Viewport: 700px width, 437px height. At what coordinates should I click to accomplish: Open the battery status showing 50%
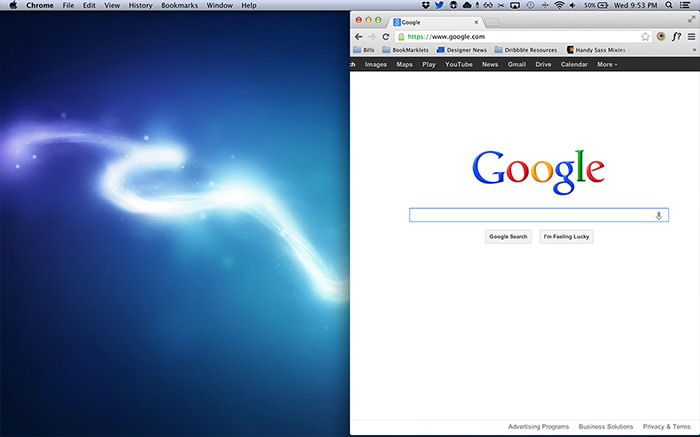click(x=596, y=5)
